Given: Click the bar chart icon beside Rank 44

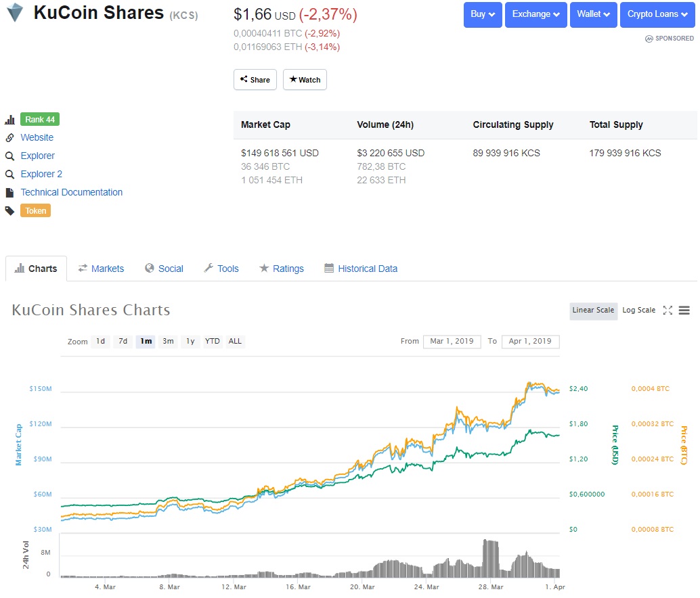Looking at the screenshot, I should [x=10, y=120].
